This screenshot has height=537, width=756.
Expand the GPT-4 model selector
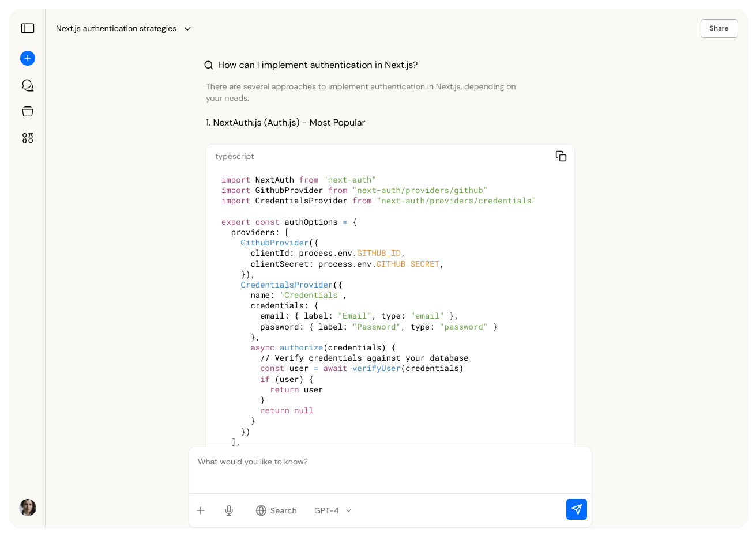click(333, 510)
